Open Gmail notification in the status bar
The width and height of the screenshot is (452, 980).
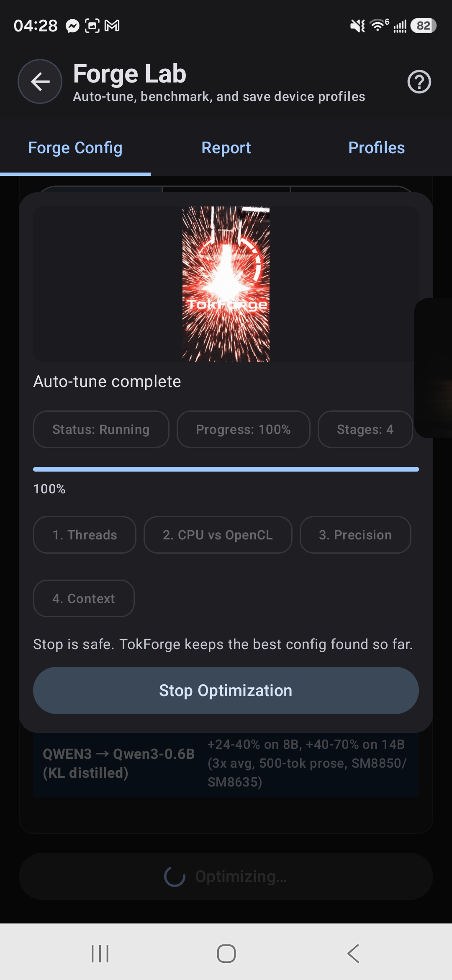[112, 25]
